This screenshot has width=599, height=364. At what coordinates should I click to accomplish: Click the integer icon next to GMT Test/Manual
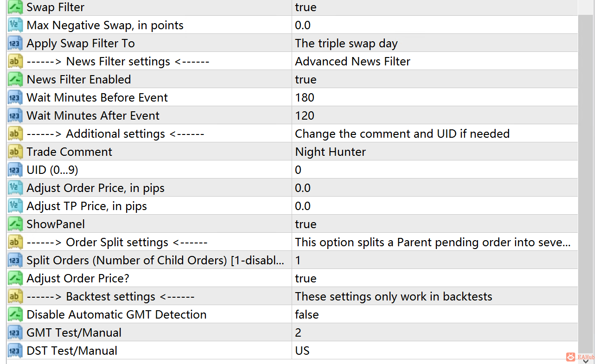[x=15, y=332]
